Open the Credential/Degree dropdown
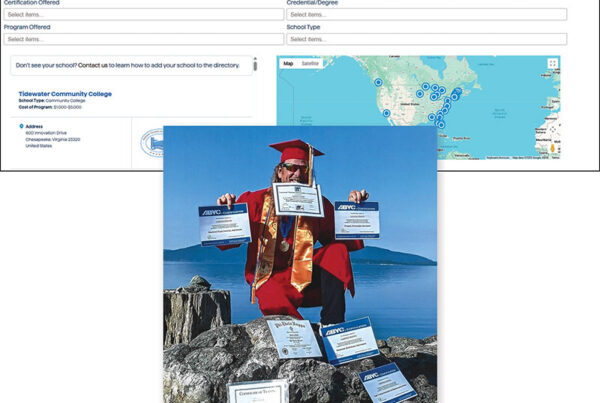 pos(426,15)
